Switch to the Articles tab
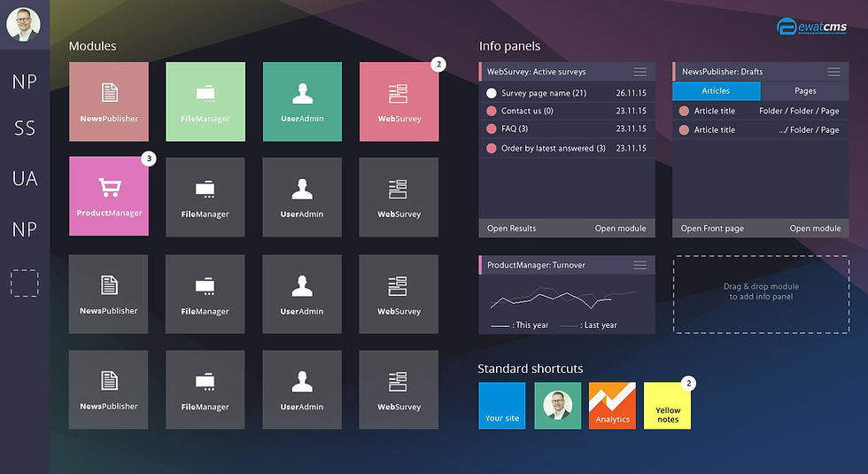 pyautogui.click(x=717, y=90)
